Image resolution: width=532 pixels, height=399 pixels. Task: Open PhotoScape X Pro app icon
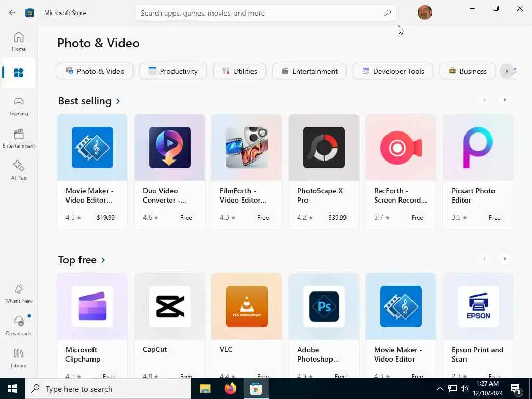tap(324, 148)
